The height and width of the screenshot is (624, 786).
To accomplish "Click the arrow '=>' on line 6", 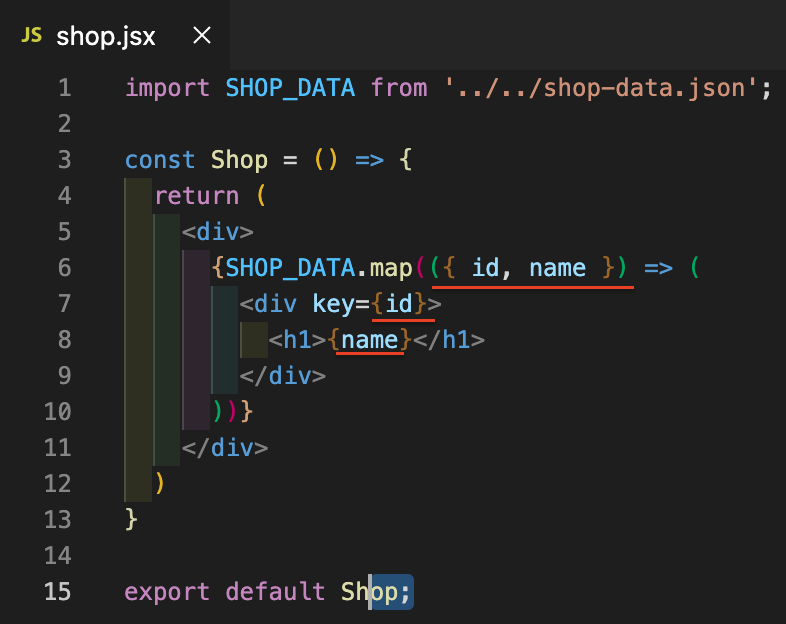I will (x=659, y=268).
